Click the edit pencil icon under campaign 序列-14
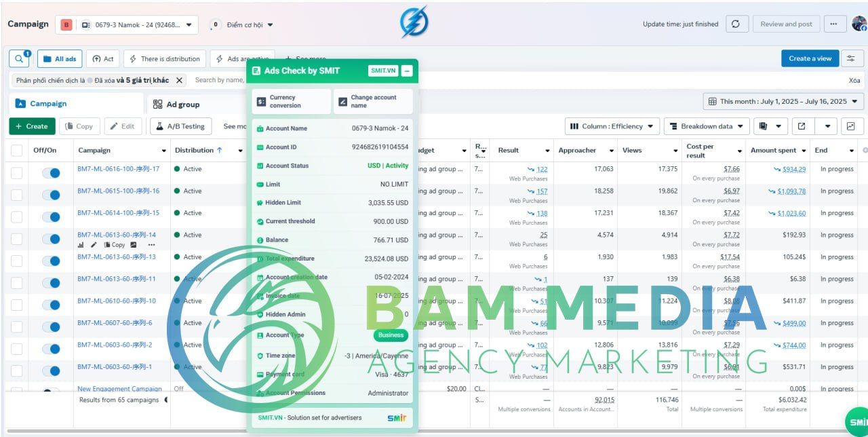Screen dimensions: 868x437 click(x=94, y=245)
